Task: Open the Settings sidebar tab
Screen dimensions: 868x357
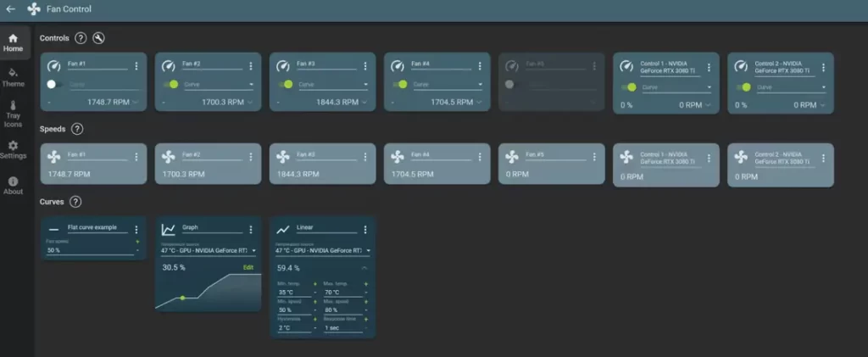Action: (14, 150)
